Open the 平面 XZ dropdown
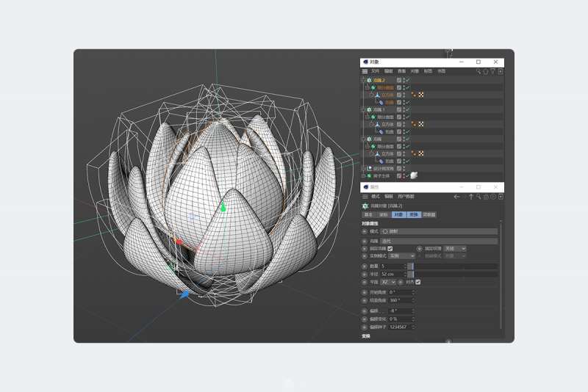Image resolution: width=588 pixels, height=392 pixels. [x=389, y=282]
